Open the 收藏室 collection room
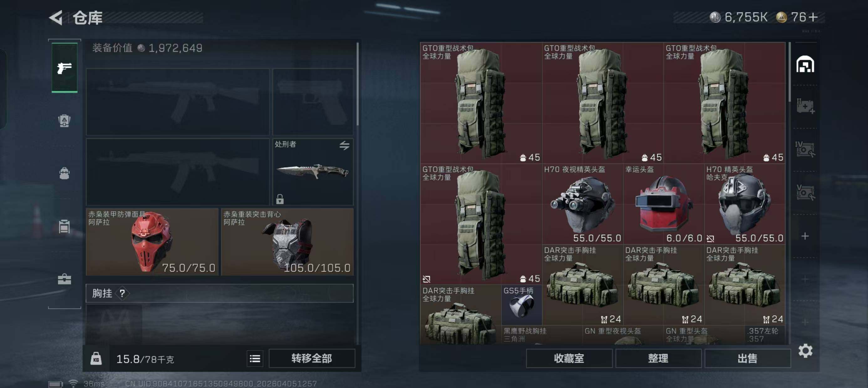The height and width of the screenshot is (388, 868). (569, 358)
